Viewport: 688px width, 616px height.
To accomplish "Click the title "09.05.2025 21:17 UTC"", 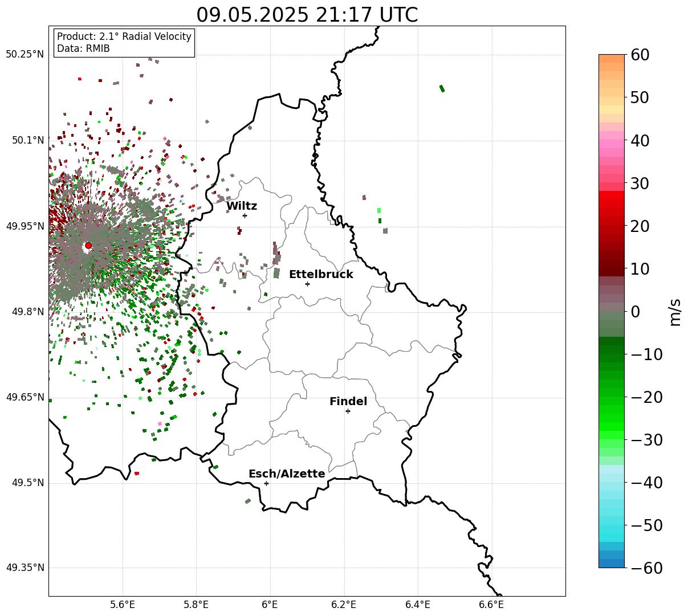I will [307, 15].
